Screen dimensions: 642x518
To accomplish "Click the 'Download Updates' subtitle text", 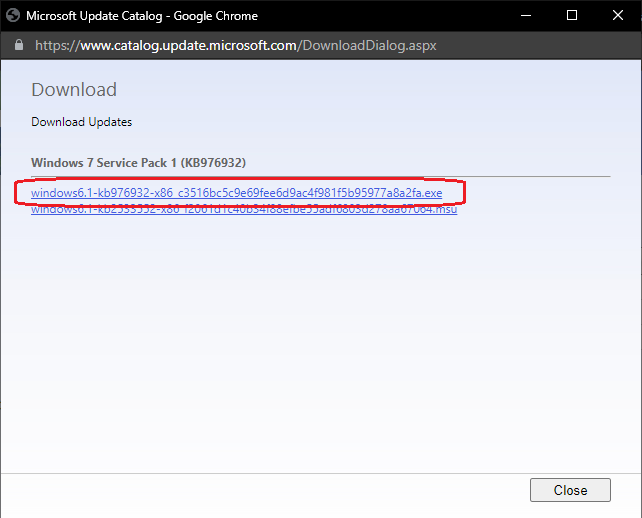I will click(81, 122).
